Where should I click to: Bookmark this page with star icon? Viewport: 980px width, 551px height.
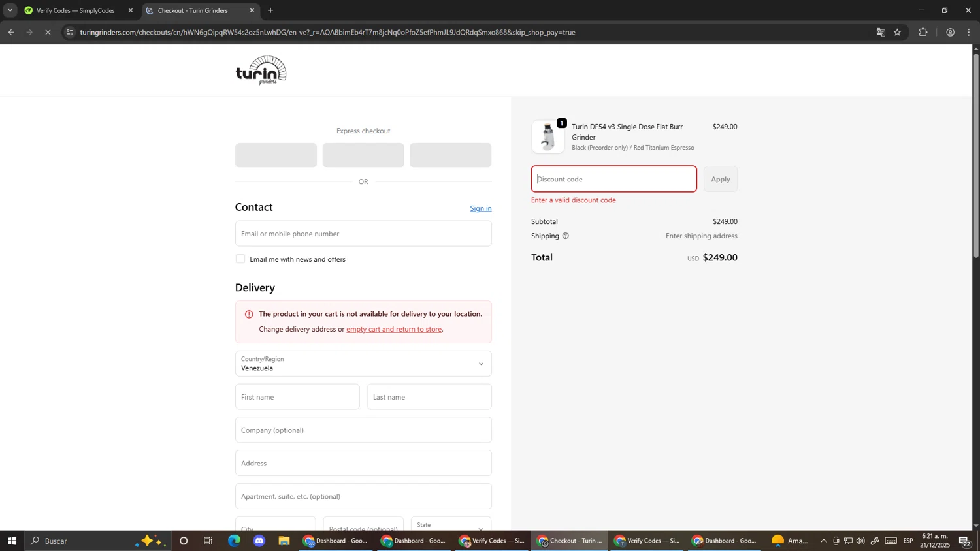pyautogui.click(x=898, y=32)
